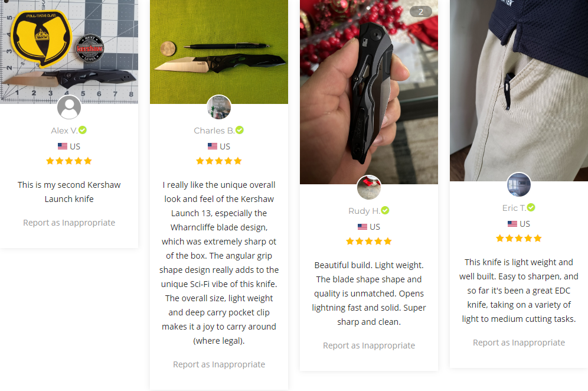Click the five-star rating in Rudy H.'s review

tap(369, 241)
